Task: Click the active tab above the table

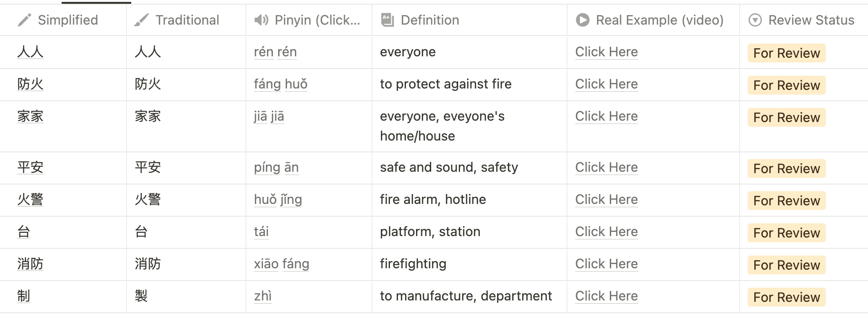Action: [x=95, y=2]
